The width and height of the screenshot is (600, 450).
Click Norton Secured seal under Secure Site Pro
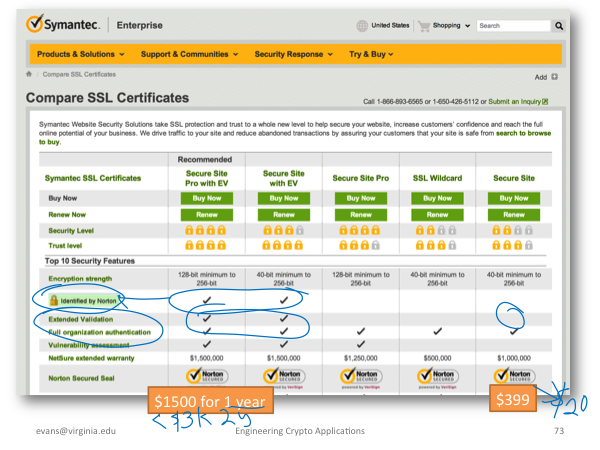coord(361,376)
